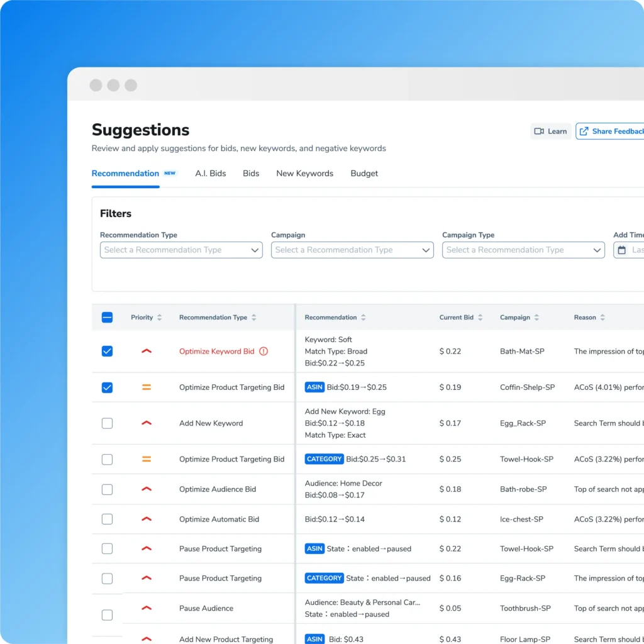This screenshot has height=644, width=644.
Task: Toggle the select-all checkbox in table header
Action: 107,318
